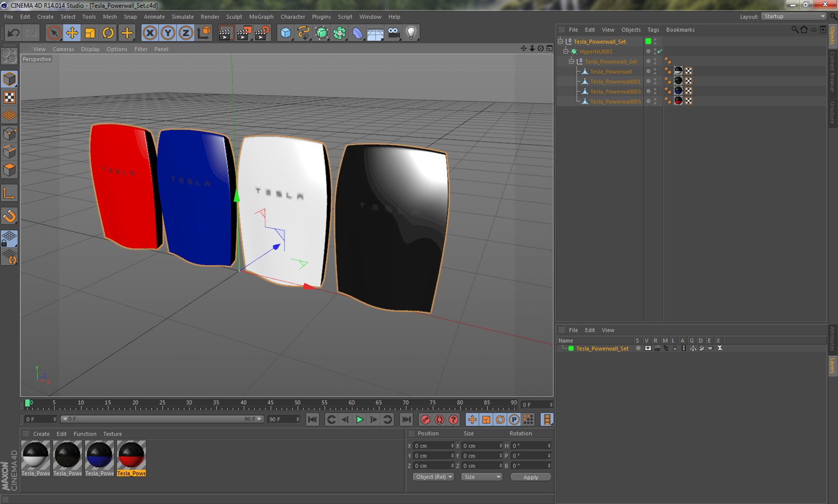838x504 pixels.
Task: Click the H rotation input field
Action: (531, 446)
